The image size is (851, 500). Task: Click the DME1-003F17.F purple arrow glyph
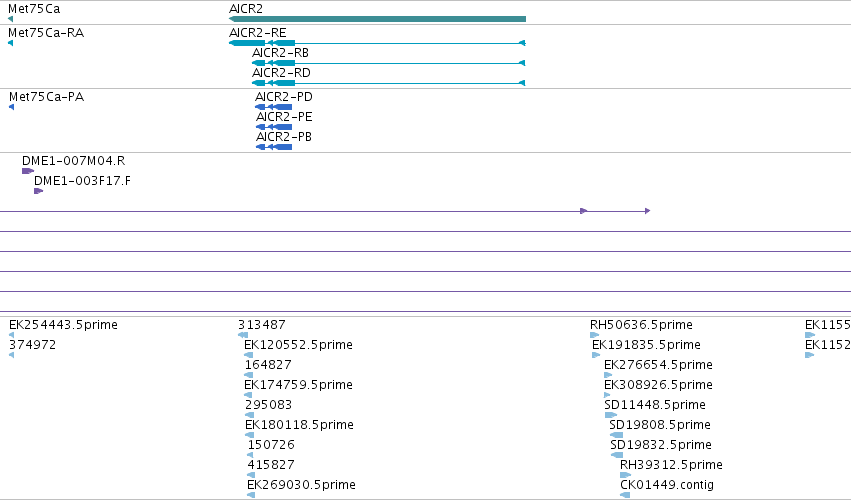coord(39,191)
